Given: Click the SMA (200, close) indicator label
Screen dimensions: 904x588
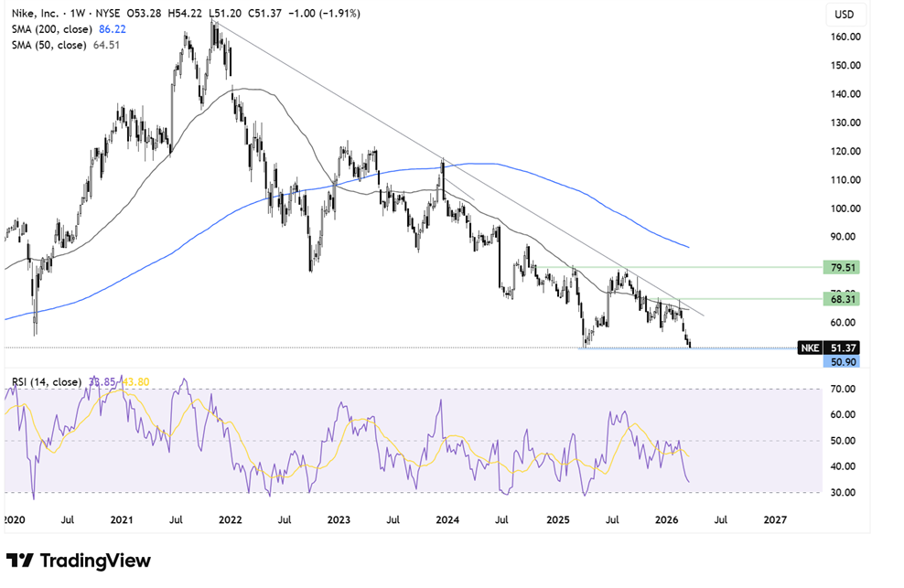Looking at the screenshot, I should tap(52, 29).
